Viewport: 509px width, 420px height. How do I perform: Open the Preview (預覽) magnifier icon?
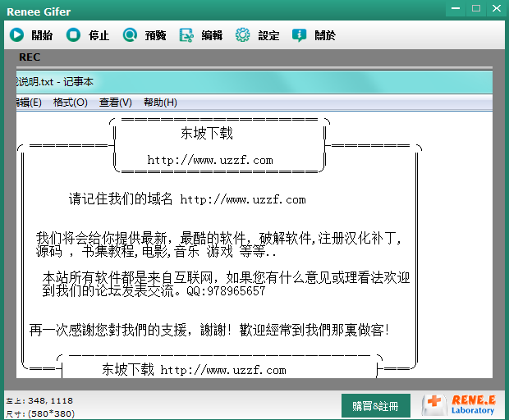click(130, 35)
